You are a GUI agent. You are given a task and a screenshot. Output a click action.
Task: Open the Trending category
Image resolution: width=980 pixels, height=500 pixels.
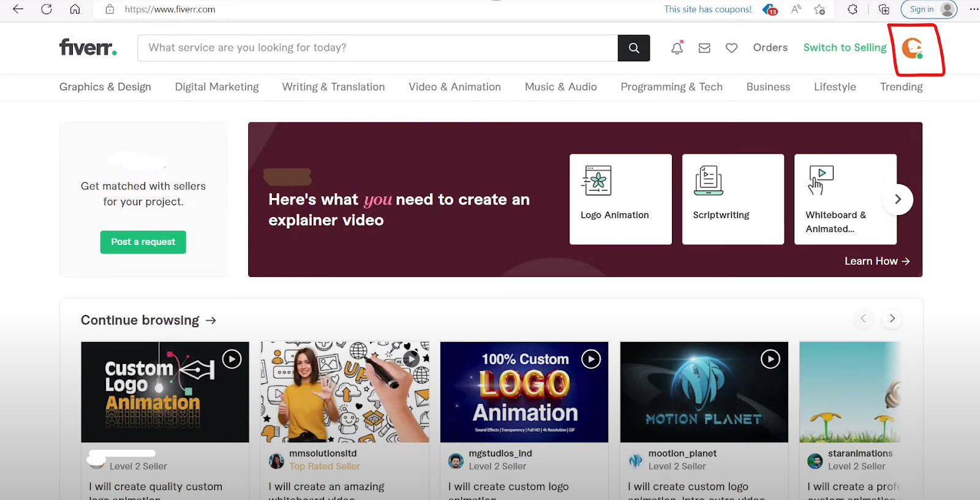point(901,87)
